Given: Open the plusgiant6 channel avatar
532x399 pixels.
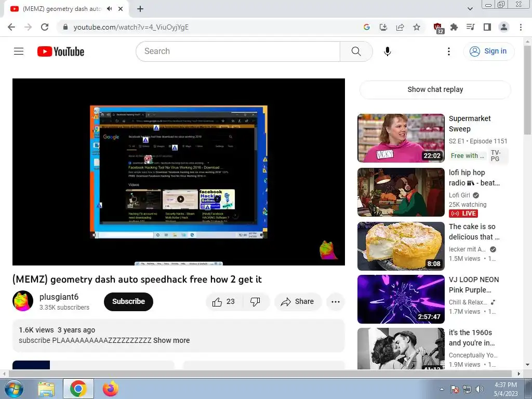Looking at the screenshot, I should pyautogui.click(x=23, y=301).
